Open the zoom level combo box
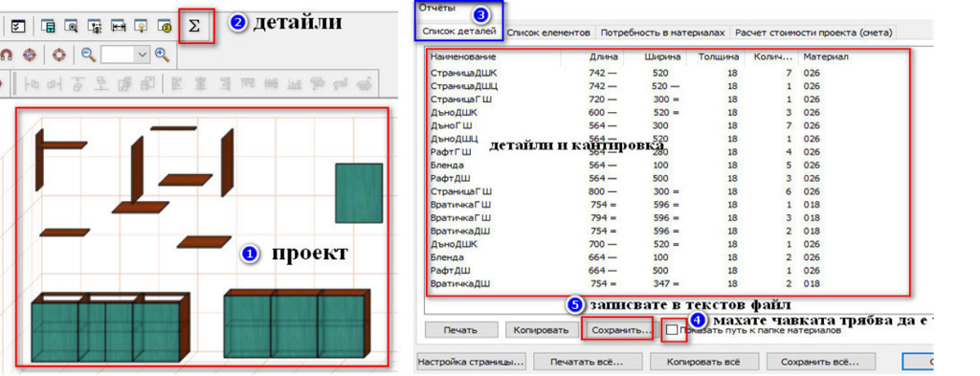Viewport: 980px width, 376px height. pyautogui.click(x=125, y=55)
